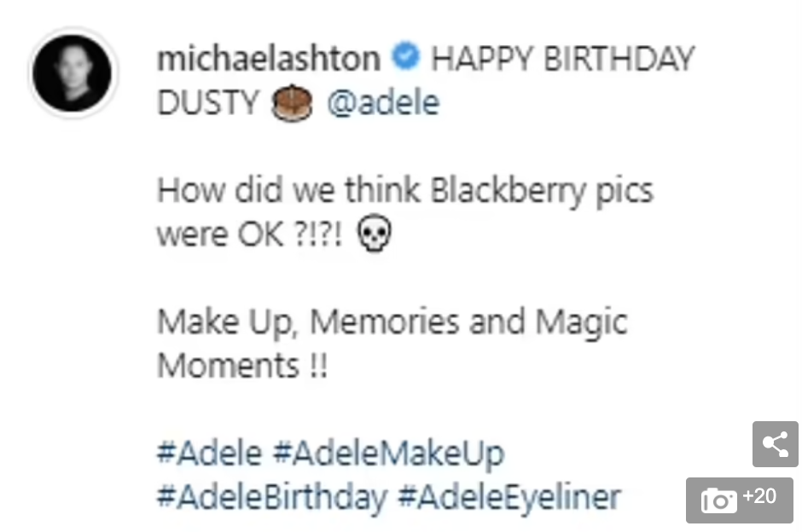Click the word Magic in the caption
802x532 pixels.
(x=582, y=323)
